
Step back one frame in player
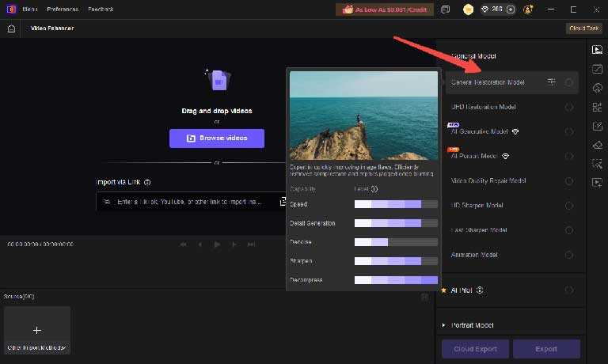click(x=200, y=245)
